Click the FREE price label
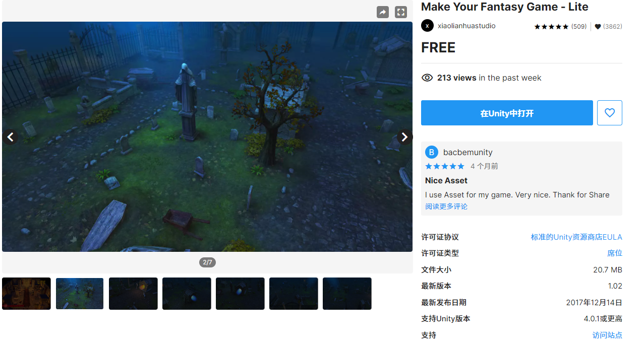 [438, 47]
